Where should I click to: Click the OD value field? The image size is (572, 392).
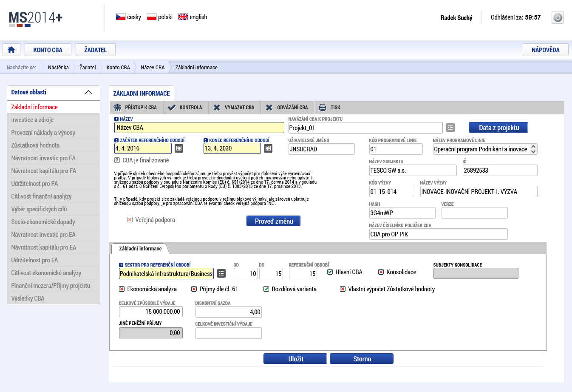(x=246, y=273)
